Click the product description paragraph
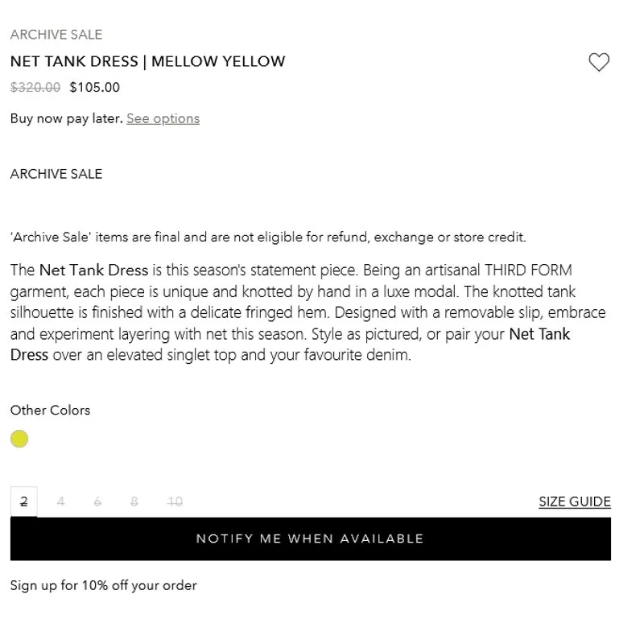This screenshot has width=644, height=644. coord(306,312)
